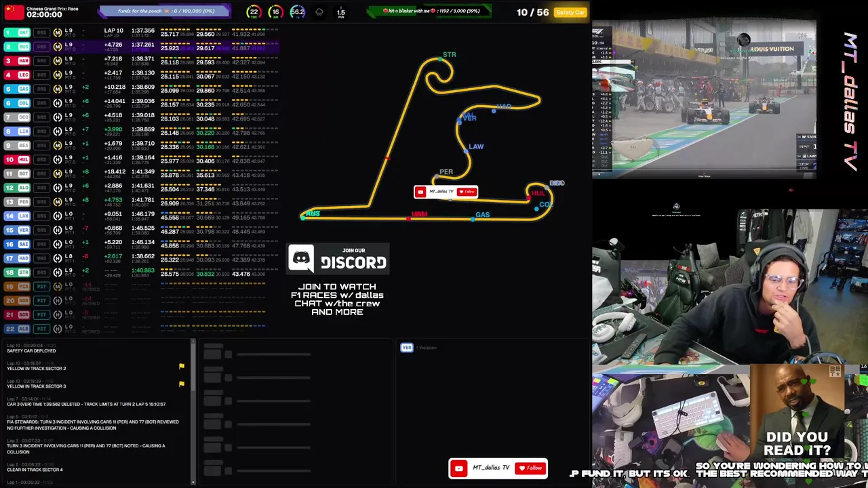Screen dimensions: 868x488
Task: Click the F1 pit lane video feed
Action: (x=704, y=99)
